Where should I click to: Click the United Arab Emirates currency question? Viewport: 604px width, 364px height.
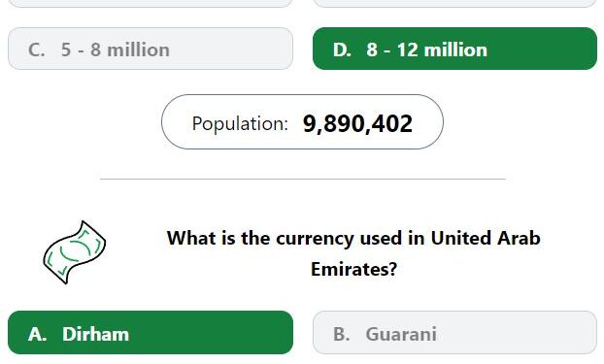click(353, 253)
